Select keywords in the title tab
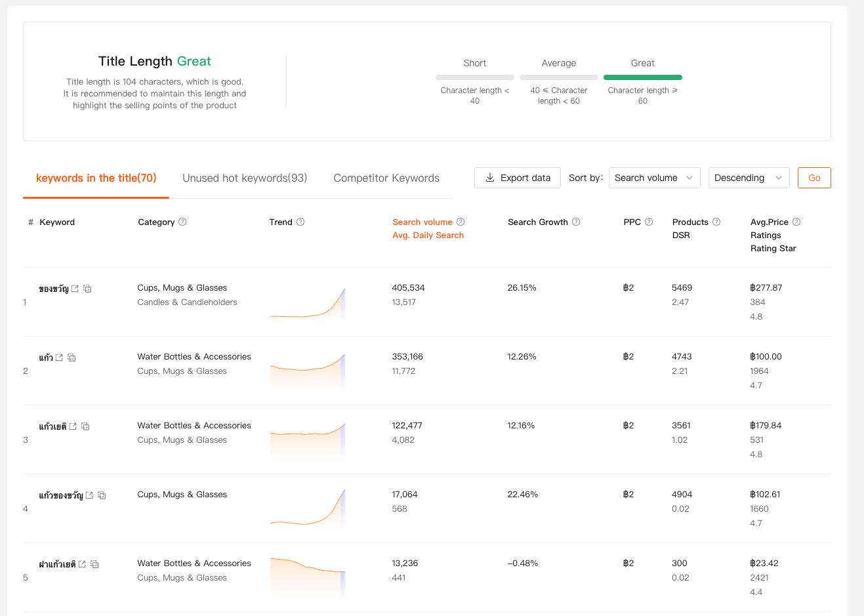Screen dimensions: 864x616 click(x=96, y=178)
